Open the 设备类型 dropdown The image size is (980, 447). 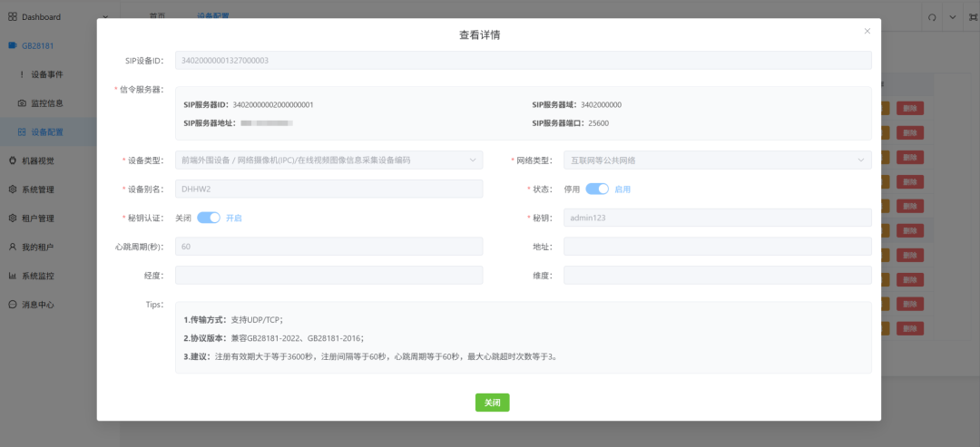[x=328, y=160]
